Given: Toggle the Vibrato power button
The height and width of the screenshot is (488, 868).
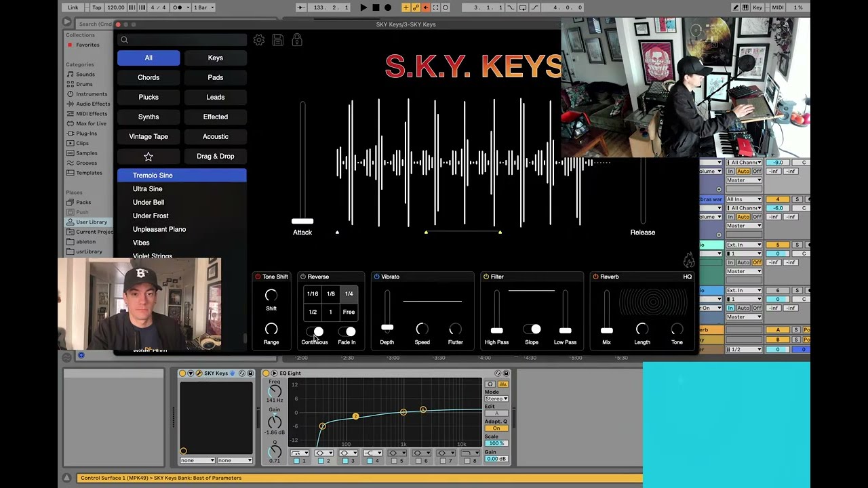Looking at the screenshot, I should (376, 277).
